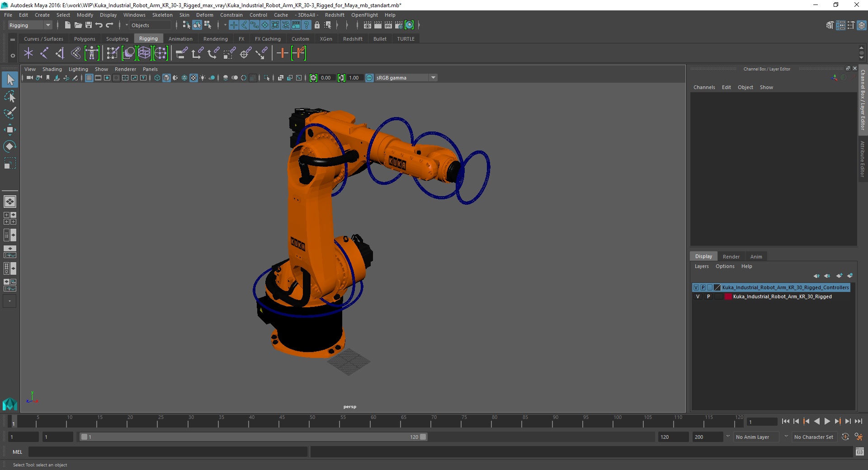This screenshot has height=470, width=868.
Task: Click the New Scene icon
Action: (x=68, y=25)
